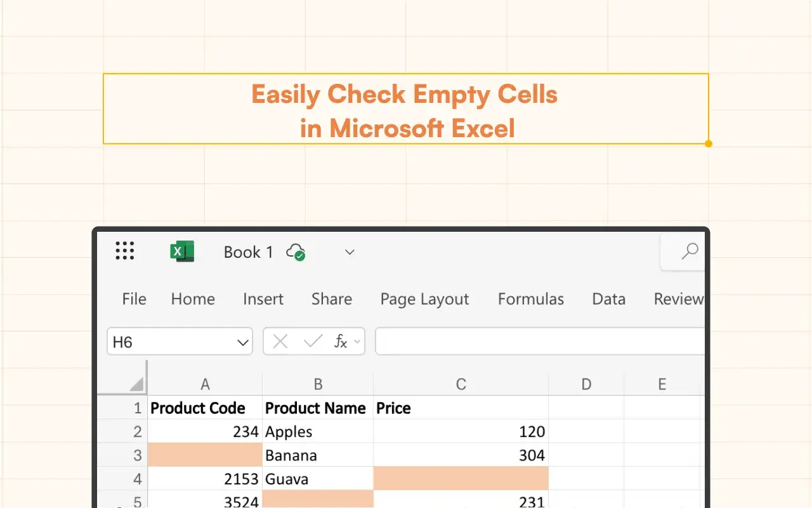Select the Banana cell
The image size is (812, 508).
coord(318,455)
